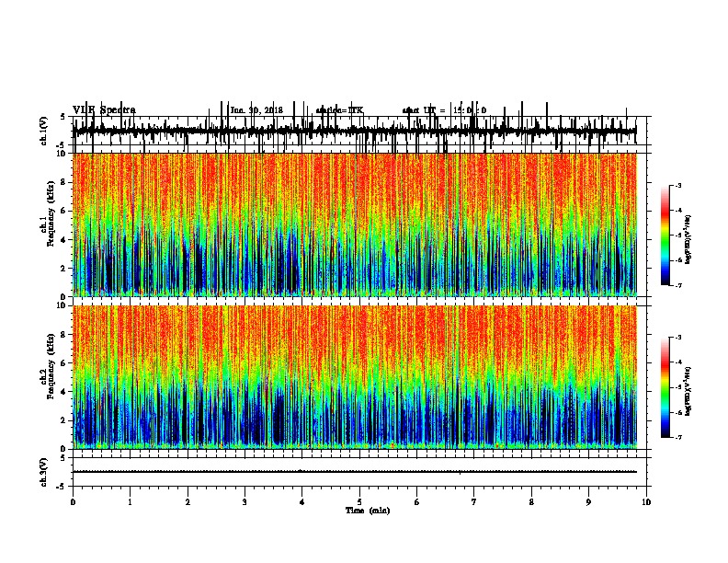
Task: Click the "0" tick on the time axis
Action: tap(73, 502)
